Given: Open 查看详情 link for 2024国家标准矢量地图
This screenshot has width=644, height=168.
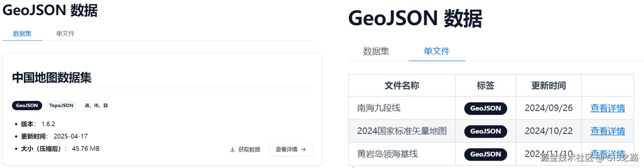Looking at the screenshot, I should 607,131.
